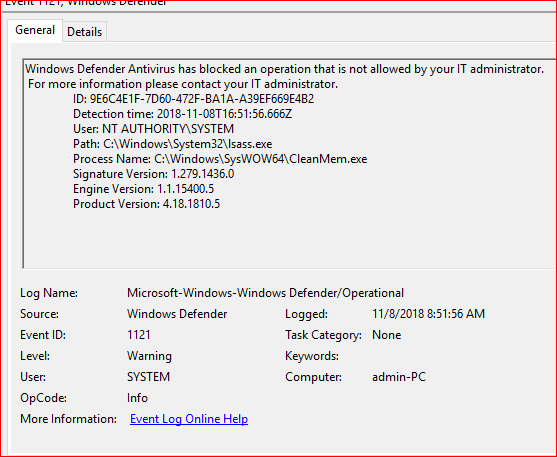Click the Logged value 11/8/2018 8:51:56 AM
The height and width of the screenshot is (457, 557).
click(x=428, y=314)
